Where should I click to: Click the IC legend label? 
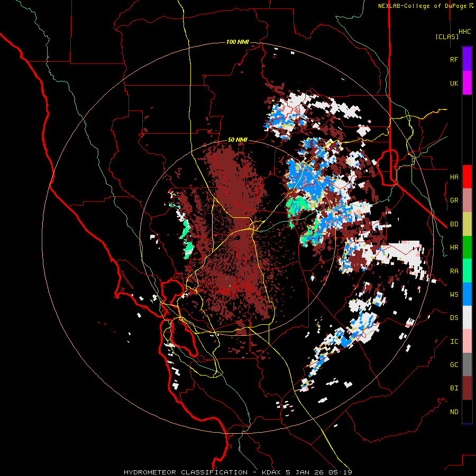(454, 342)
